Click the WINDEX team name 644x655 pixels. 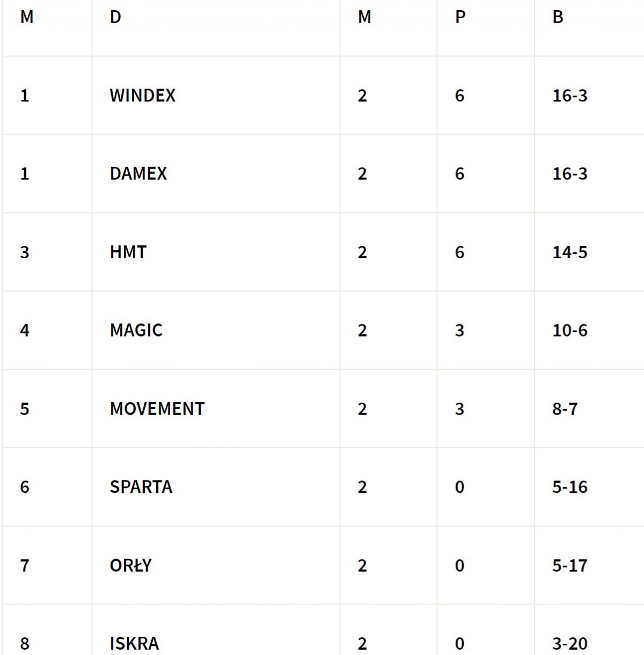click(142, 96)
